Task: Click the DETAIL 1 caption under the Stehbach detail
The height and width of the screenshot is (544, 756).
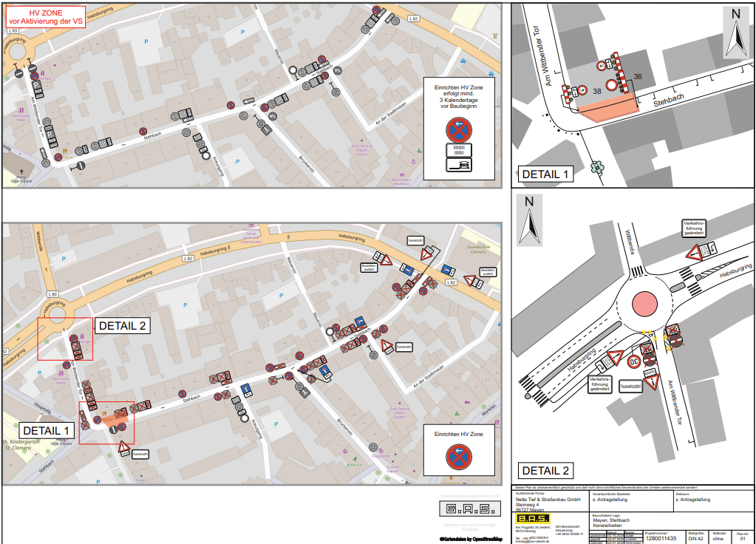Action: click(546, 174)
